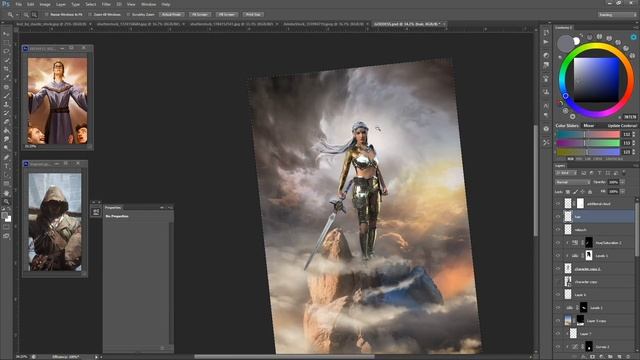The height and width of the screenshot is (360, 640).
Task: Select the Eraser tool
Action: pyautogui.click(x=6, y=122)
